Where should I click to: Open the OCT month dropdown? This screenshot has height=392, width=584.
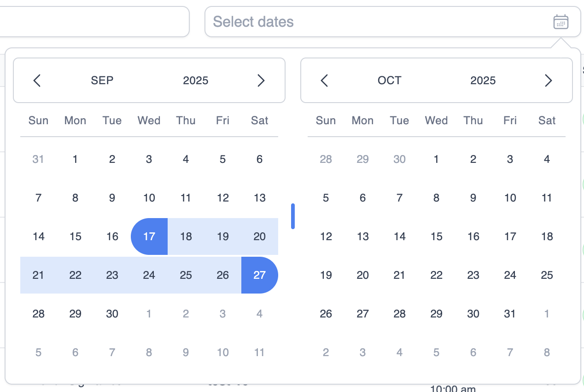[389, 81]
